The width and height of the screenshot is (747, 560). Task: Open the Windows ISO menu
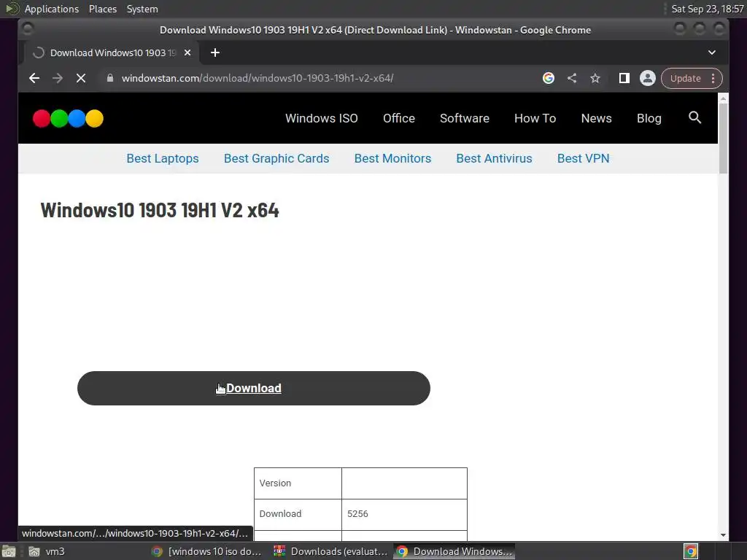coord(322,118)
